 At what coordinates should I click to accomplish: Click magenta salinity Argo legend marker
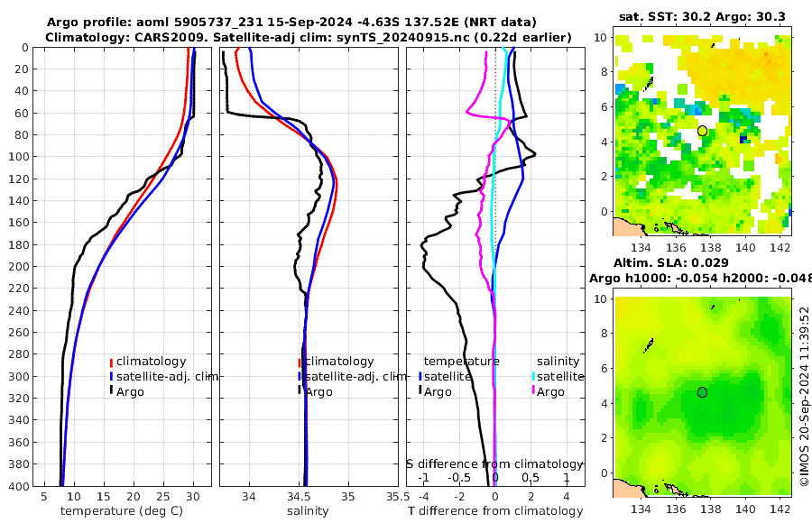(x=533, y=391)
